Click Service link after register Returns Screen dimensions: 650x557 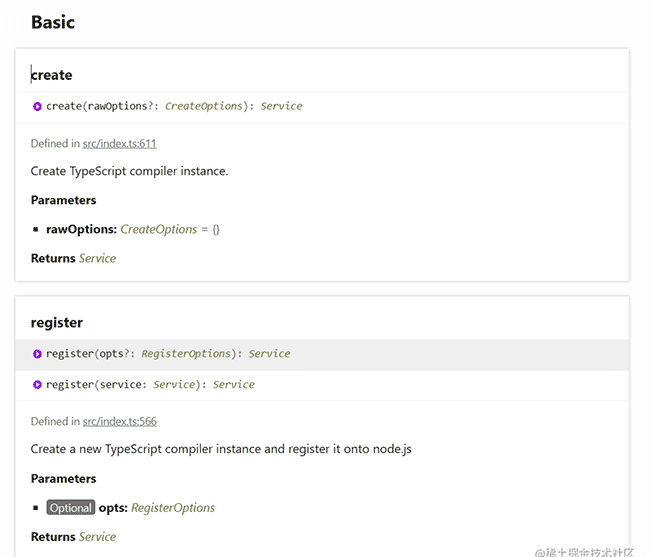pyautogui.click(x=97, y=537)
